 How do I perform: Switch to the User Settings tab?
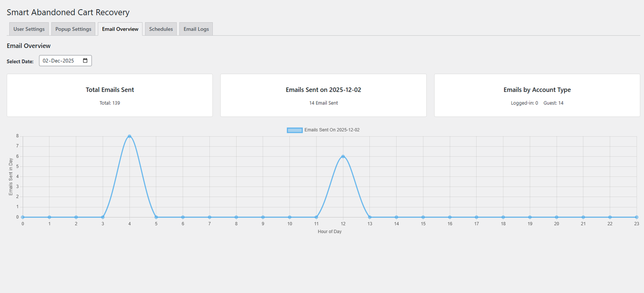(29, 29)
